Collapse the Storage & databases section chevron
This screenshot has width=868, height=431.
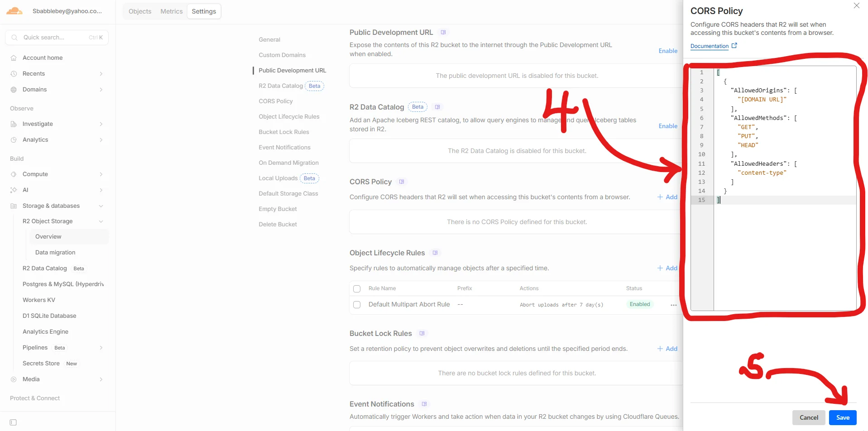point(101,206)
